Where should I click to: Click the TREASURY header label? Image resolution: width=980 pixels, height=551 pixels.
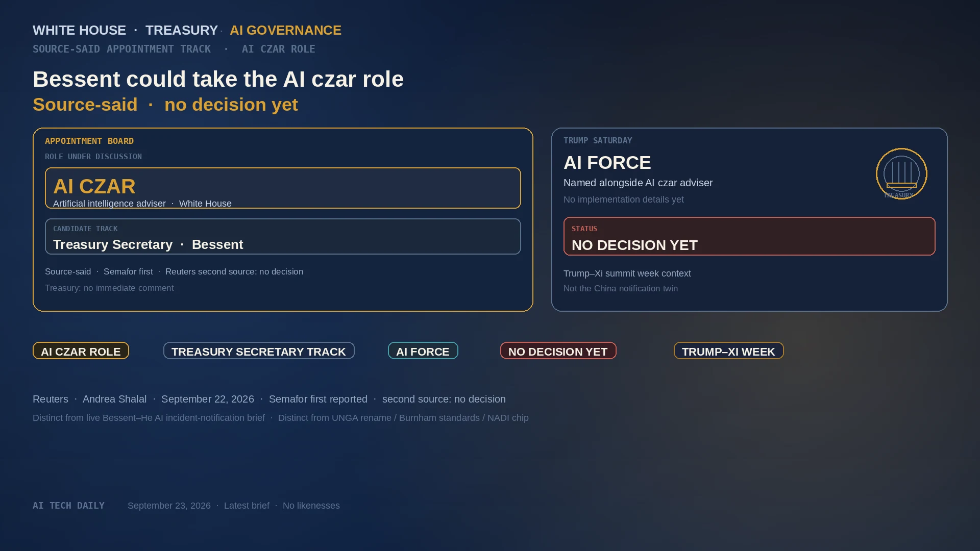pyautogui.click(x=182, y=30)
